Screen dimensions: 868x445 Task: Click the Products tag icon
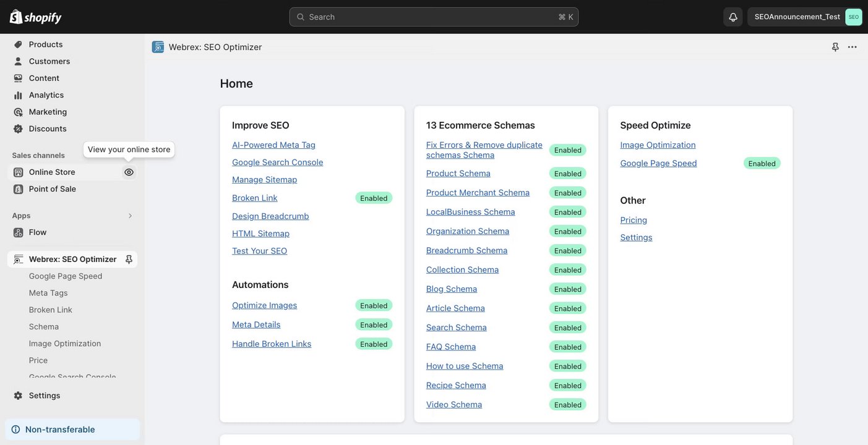click(18, 44)
